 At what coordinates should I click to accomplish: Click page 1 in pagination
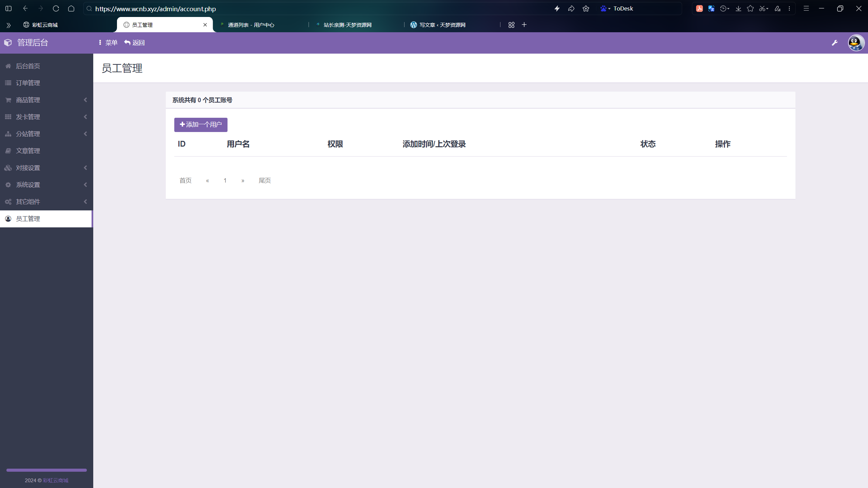225,181
